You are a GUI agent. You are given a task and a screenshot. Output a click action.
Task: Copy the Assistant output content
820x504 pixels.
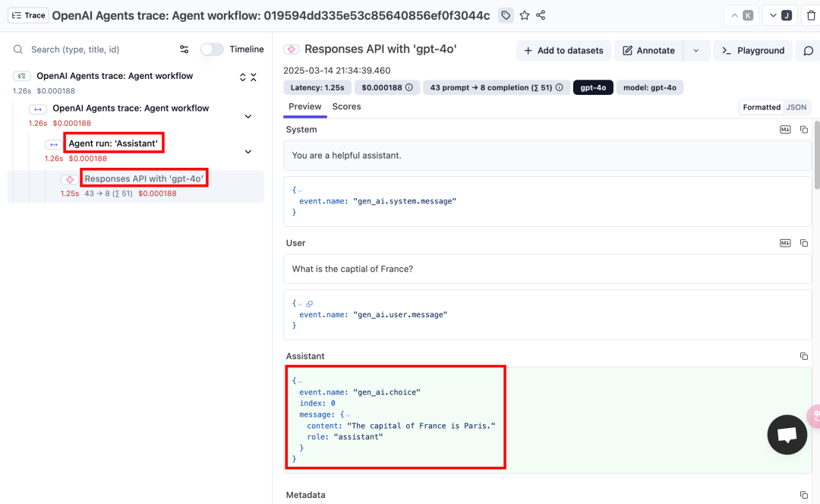[804, 356]
